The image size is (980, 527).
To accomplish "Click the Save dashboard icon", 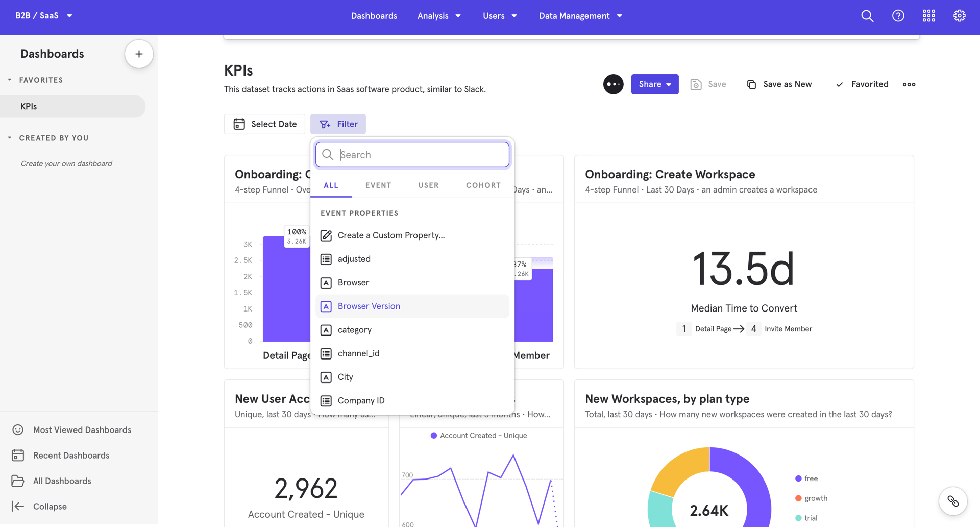I will pyautogui.click(x=695, y=84).
